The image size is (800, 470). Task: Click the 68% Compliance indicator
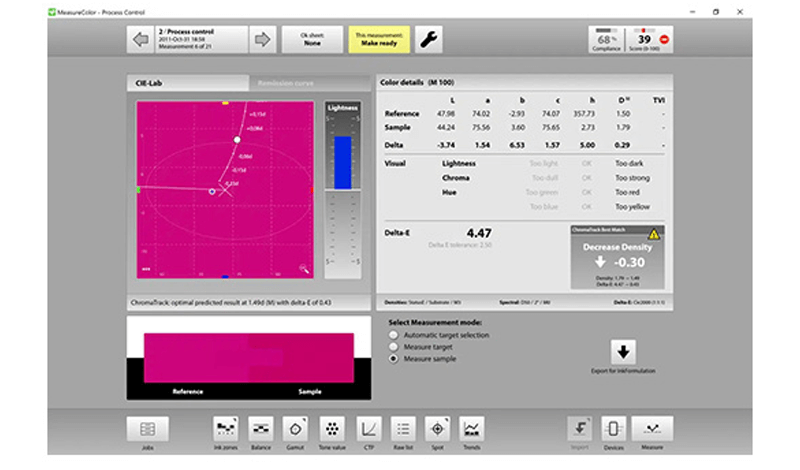coord(606,39)
